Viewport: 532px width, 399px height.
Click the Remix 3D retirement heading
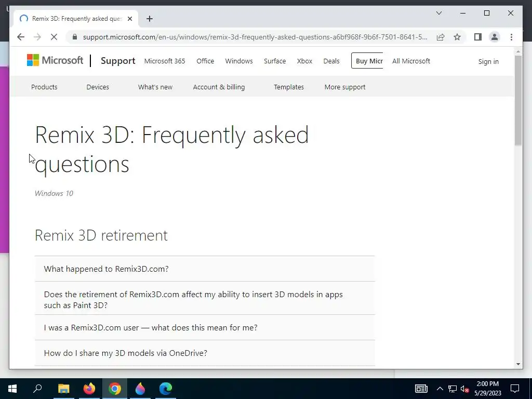pyautogui.click(x=101, y=235)
